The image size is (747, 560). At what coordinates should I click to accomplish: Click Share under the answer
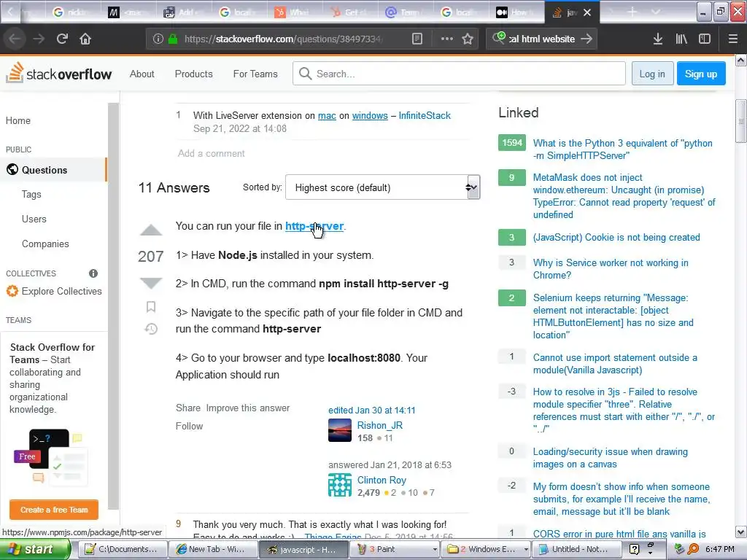pos(188,408)
